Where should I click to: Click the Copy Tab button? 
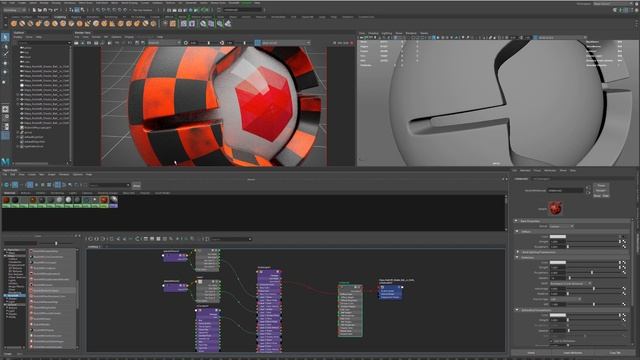click(x=616, y=353)
